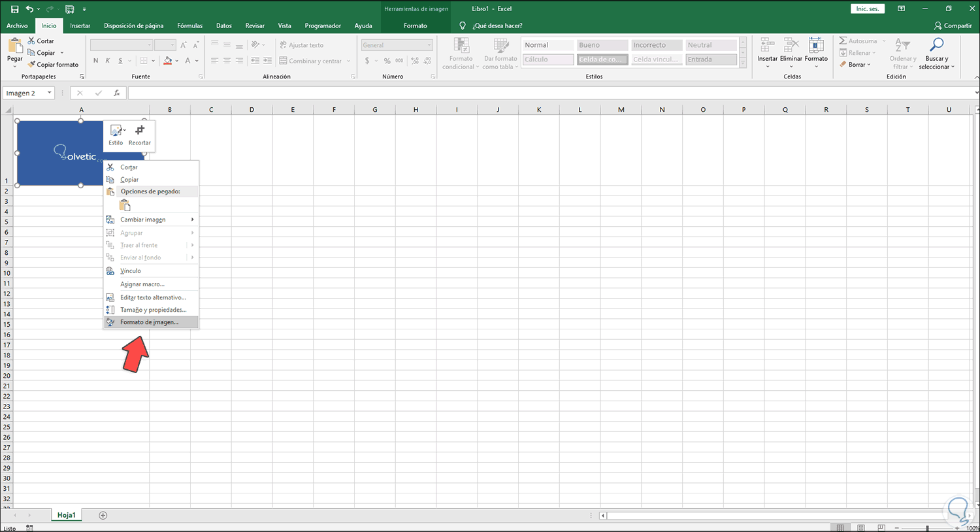The width and height of the screenshot is (980, 532).
Task: Select row 10 header
Action: click(x=7, y=273)
